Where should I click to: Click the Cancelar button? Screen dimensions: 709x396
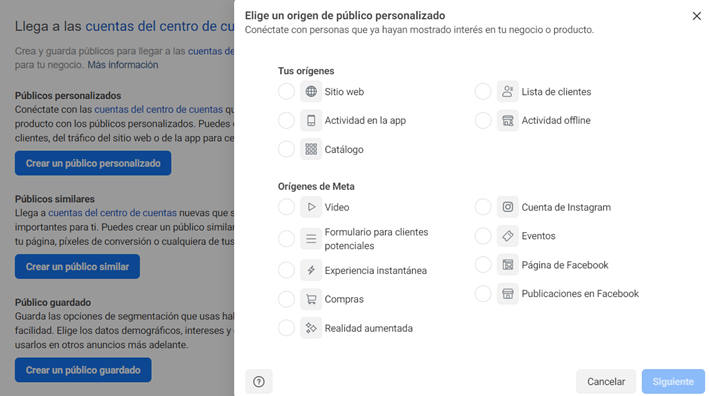(x=606, y=382)
